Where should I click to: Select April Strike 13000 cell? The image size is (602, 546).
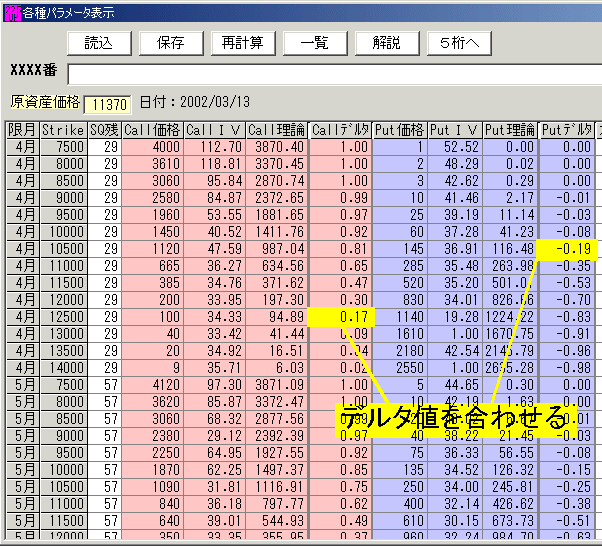tap(63, 334)
